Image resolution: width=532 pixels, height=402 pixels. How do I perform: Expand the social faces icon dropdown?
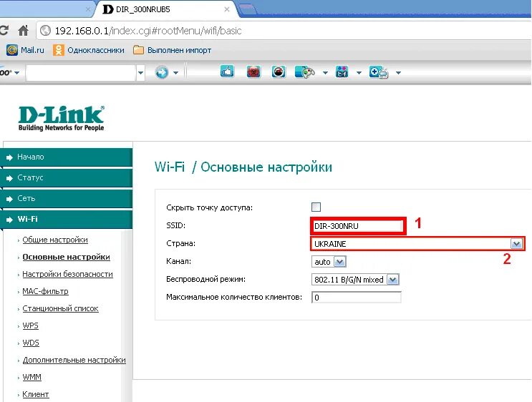point(359,72)
